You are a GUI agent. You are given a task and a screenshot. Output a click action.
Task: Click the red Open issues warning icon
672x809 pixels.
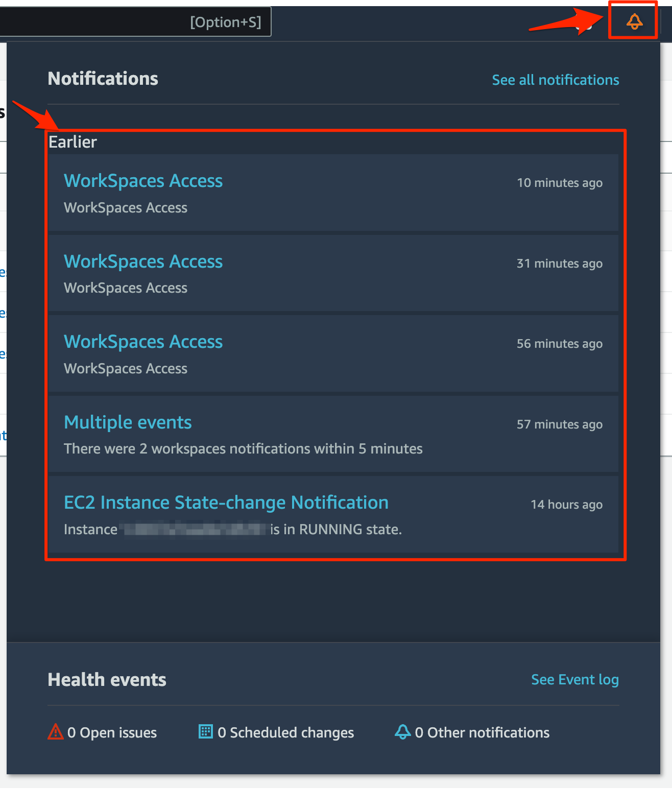[x=55, y=732]
